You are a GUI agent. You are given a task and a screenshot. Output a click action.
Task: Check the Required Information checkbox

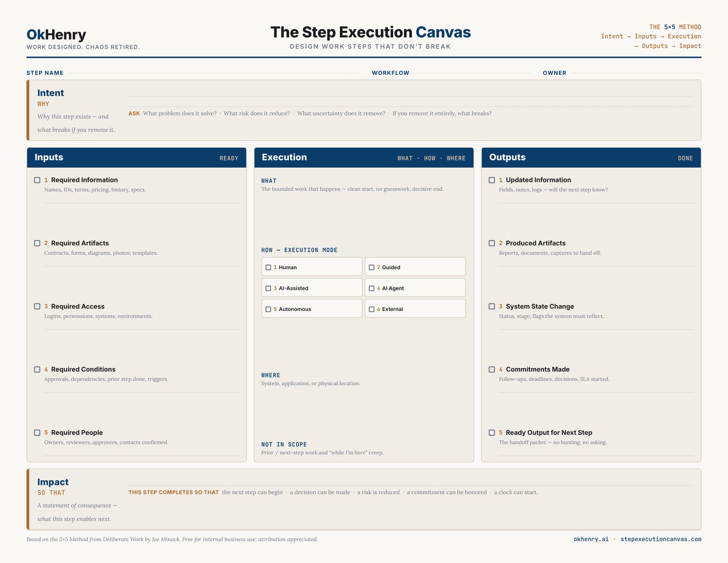coord(37,180)
